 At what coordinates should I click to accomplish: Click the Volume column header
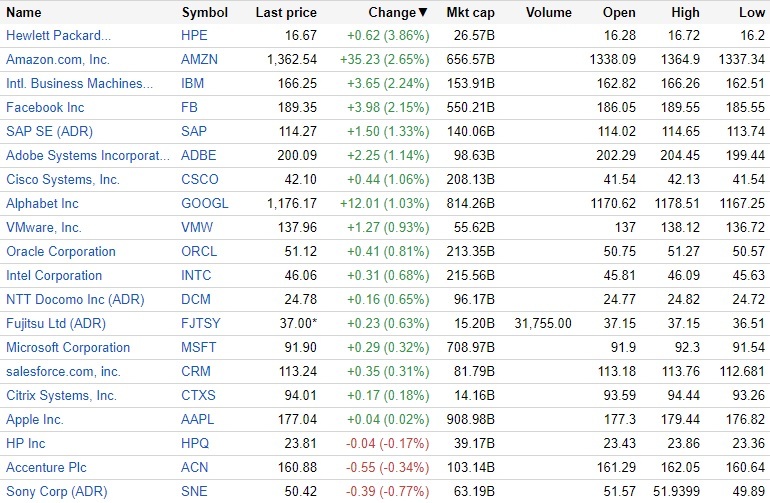click(548, 13)
